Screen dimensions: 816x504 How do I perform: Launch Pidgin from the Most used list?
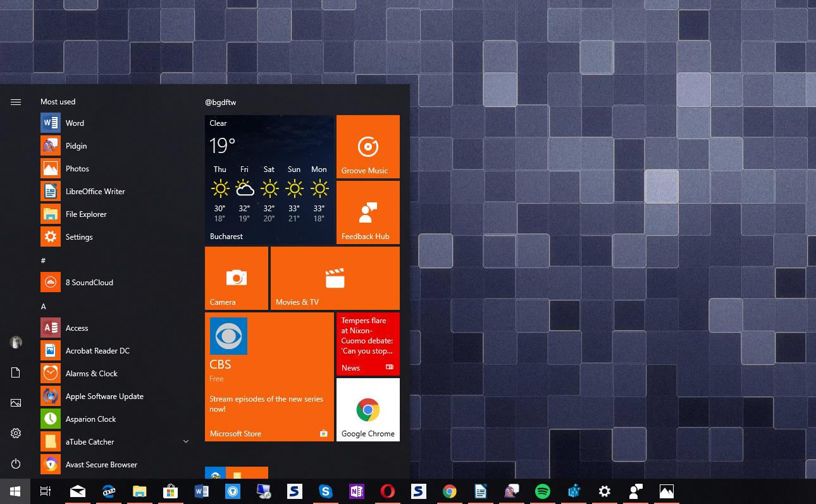pyautogui.click(x=115, y=146)
